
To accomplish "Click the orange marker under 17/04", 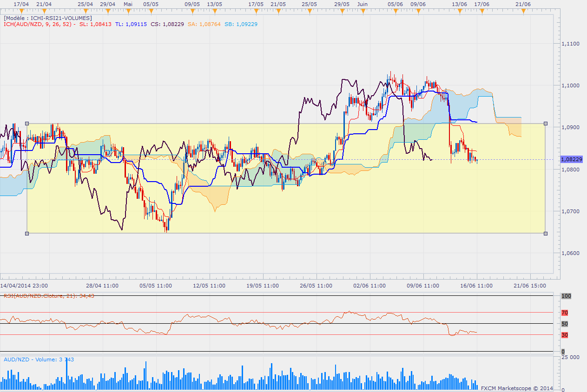I will click(20, 10).
